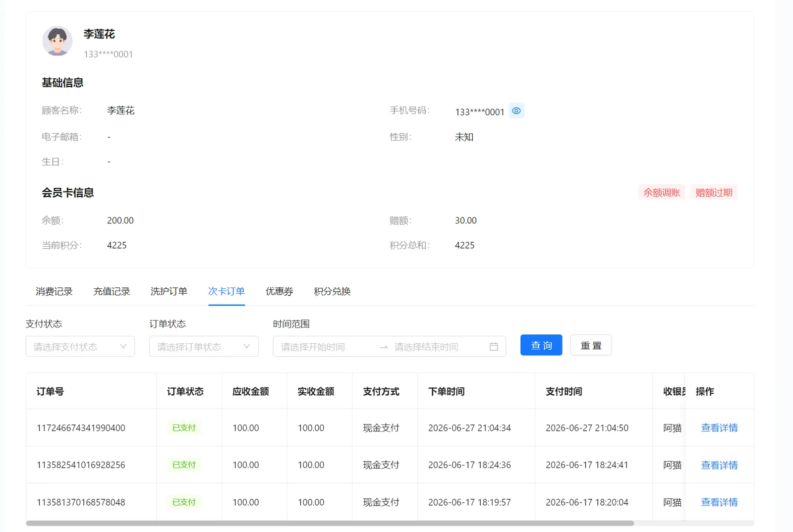
Task: Reset filters with the 重置 button
Action: coord(591,345)
